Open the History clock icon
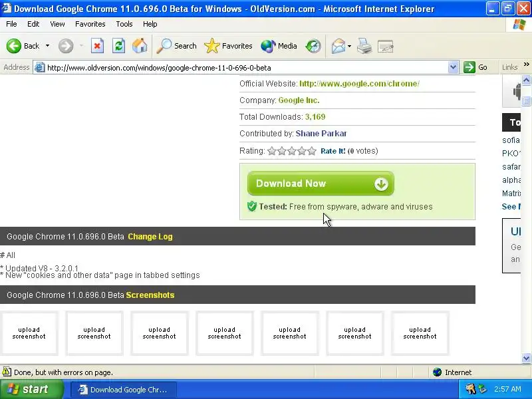 [x=313, y=46]
